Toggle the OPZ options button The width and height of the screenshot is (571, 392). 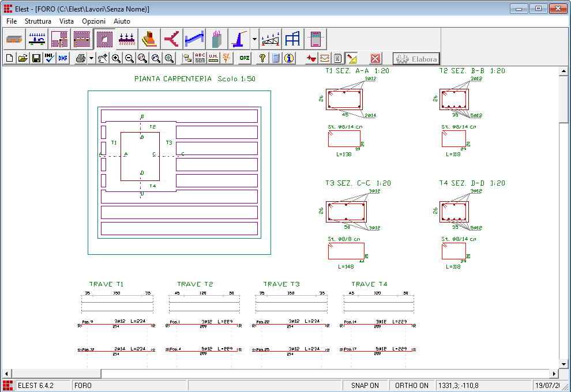[245, 58]
